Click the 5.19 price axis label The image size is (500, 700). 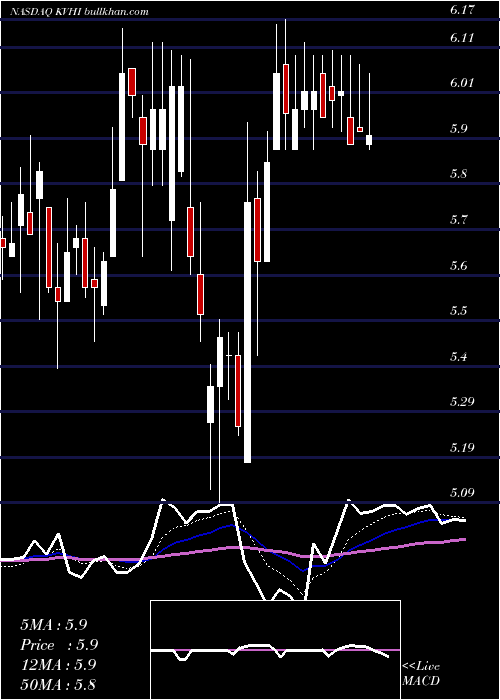pos(462,448)
